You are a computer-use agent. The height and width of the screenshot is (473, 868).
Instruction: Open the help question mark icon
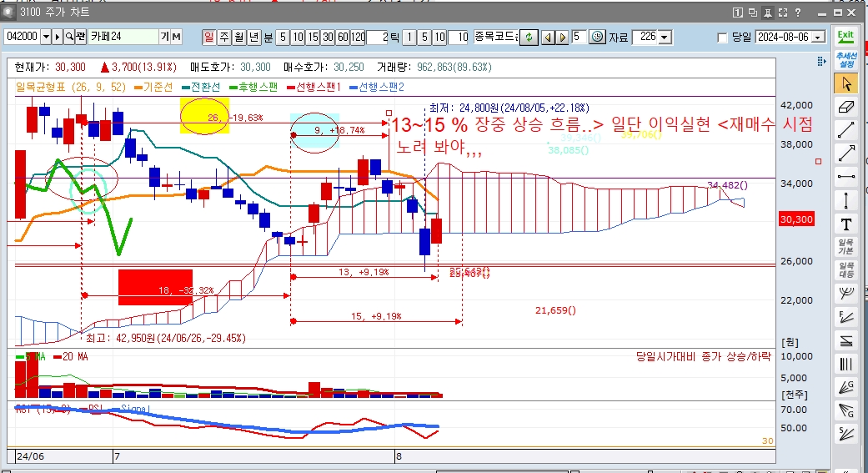tap(798, 13)
